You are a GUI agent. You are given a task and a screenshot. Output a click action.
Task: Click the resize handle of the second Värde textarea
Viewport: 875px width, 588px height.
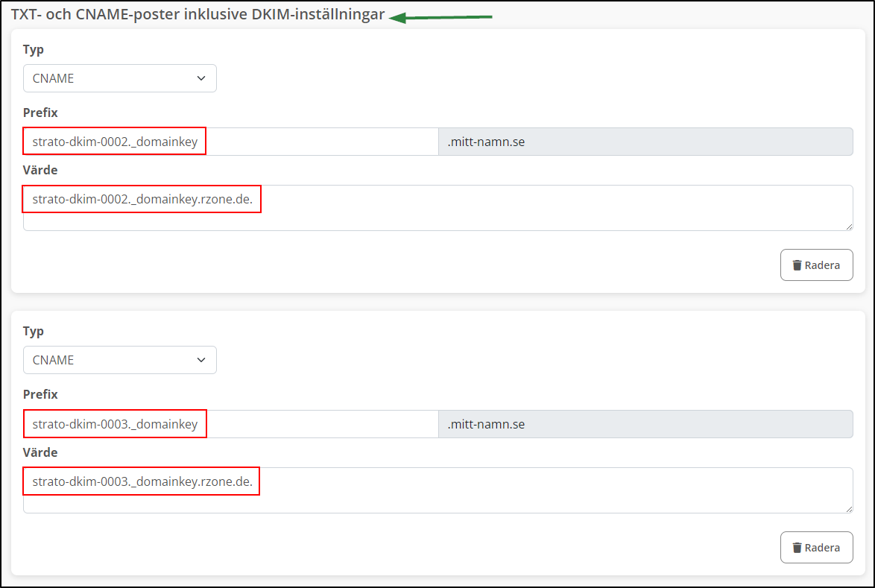(848, 510)
